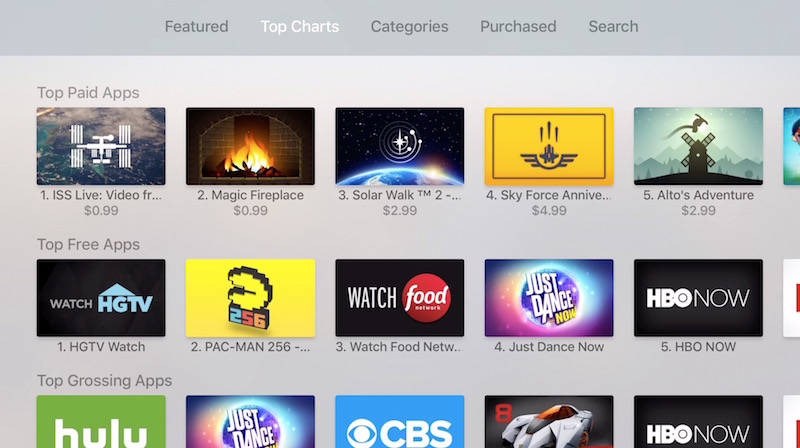Go to the Purchased tab
Image resolution: width=800 pixels, height=448 pixels.
[x=518, y=27]
